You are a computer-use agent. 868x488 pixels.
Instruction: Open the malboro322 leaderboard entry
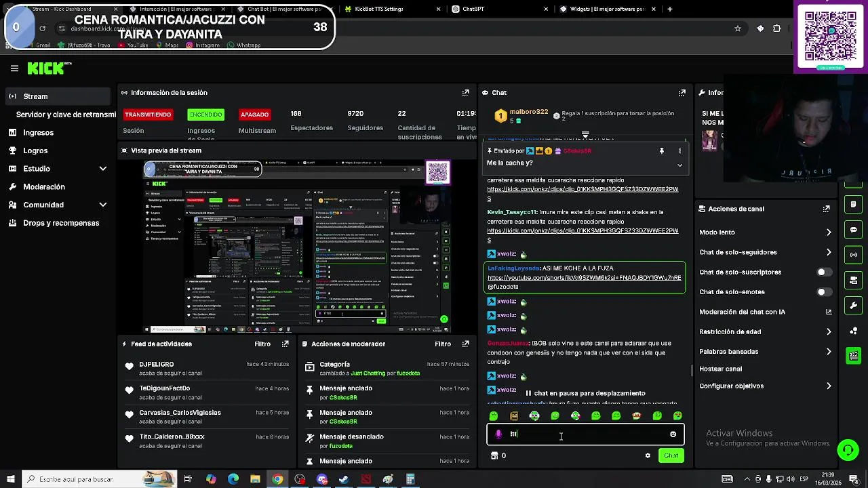pos(521,116)
